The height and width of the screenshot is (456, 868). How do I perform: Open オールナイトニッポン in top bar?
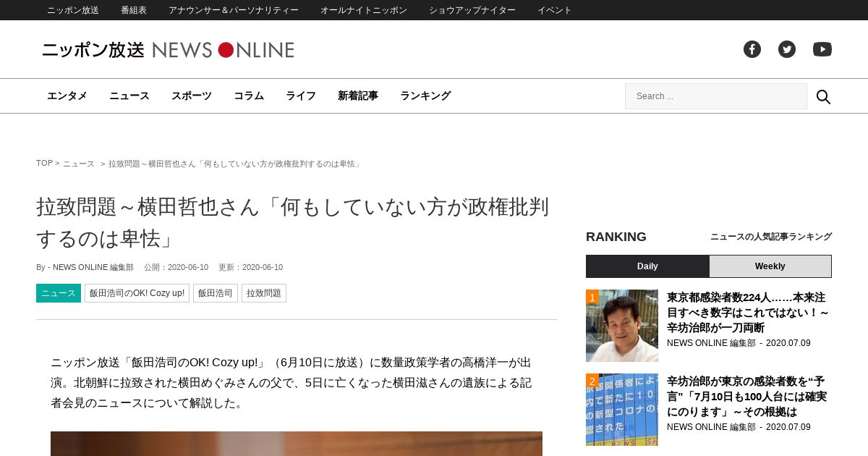(364, 10)
